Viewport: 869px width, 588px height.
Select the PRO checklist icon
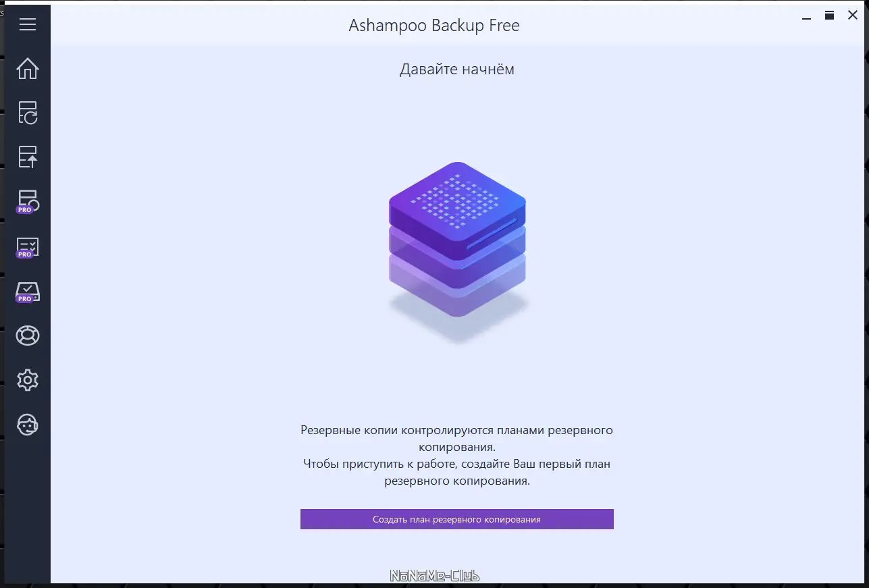pyautogui.click(x=28, y=247)
